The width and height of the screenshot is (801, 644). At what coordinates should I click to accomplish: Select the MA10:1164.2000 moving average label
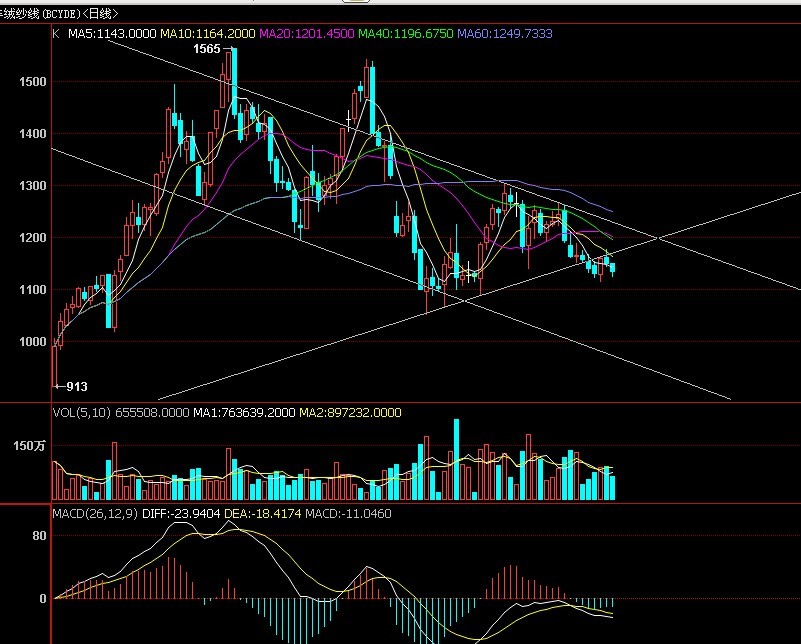(x=207, y=34)
